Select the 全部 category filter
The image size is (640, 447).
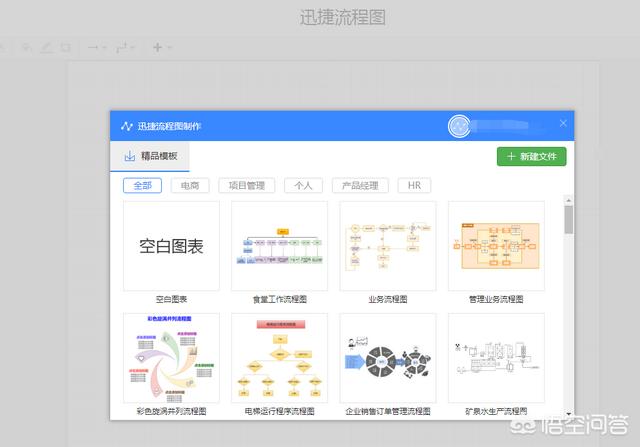click(142, 186)
